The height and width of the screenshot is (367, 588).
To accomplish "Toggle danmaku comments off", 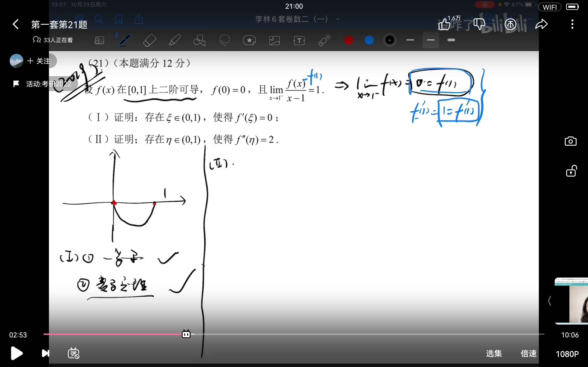I will coord(74,353).
